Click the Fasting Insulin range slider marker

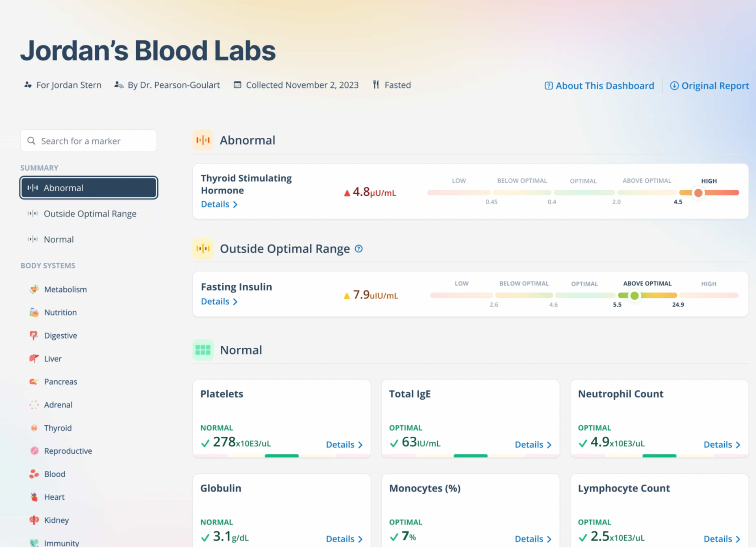(634, 296)
